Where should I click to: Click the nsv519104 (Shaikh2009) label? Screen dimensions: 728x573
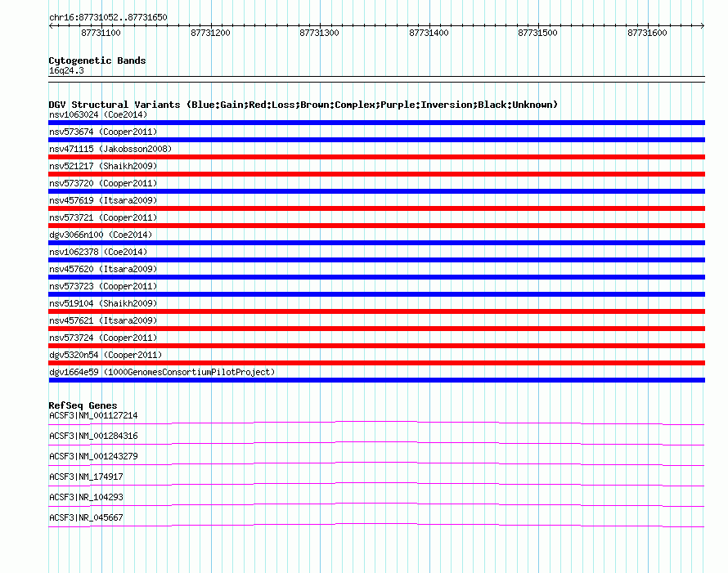[x=103, y=303]
